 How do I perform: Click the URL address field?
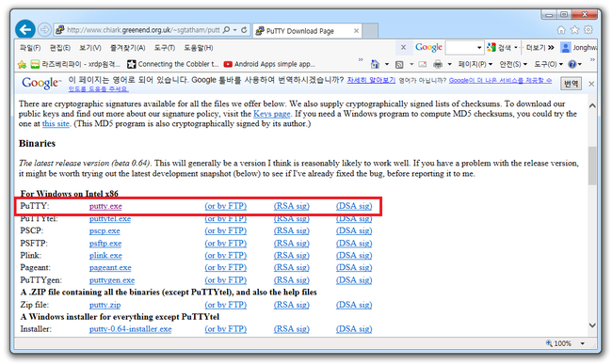point(143,30)
